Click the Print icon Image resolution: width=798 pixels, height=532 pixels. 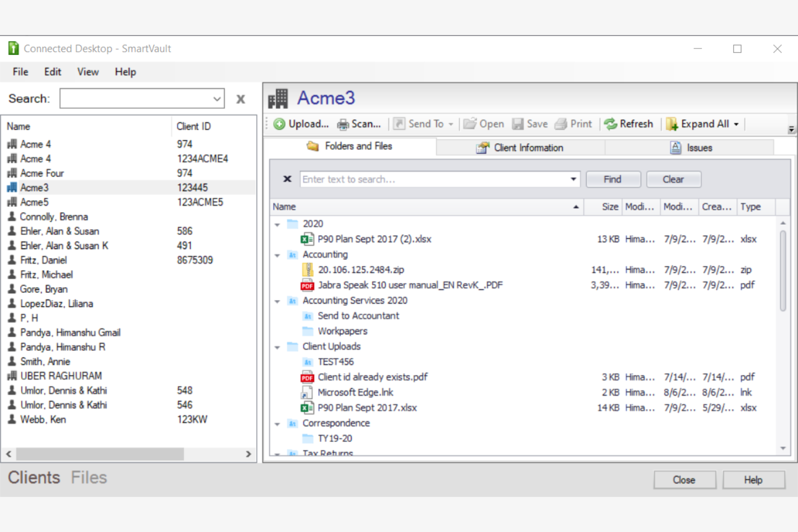click(561, 123)
